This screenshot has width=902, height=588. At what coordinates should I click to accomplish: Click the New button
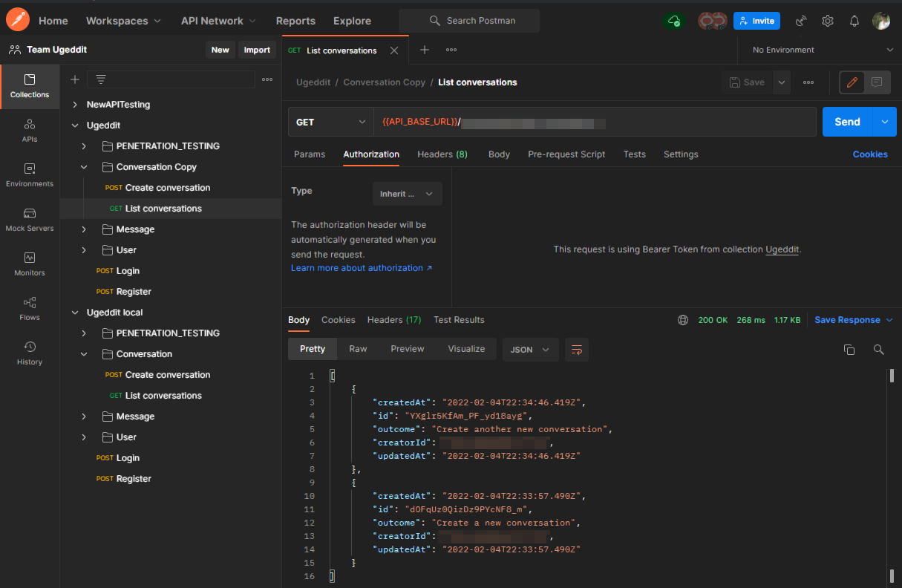[220, 50]
